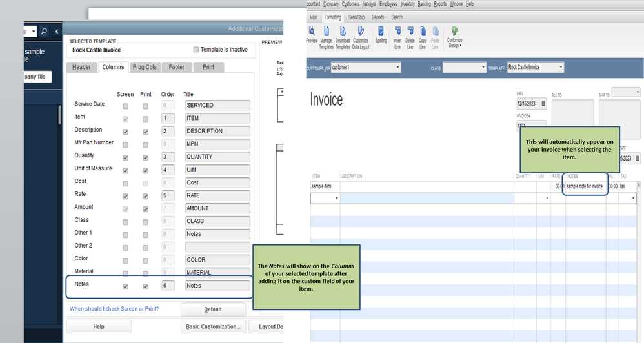Switch to the Header tab
644x343 pixels.
coord(81,67)
